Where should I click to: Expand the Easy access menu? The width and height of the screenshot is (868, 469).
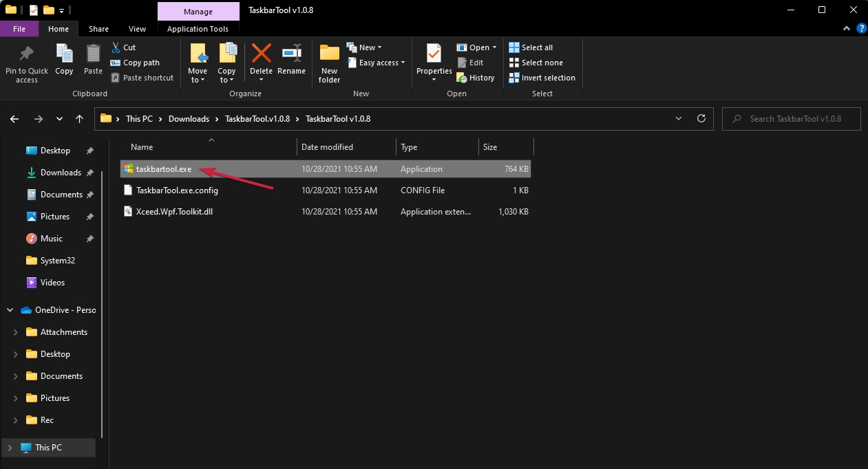tap(376, 62)
